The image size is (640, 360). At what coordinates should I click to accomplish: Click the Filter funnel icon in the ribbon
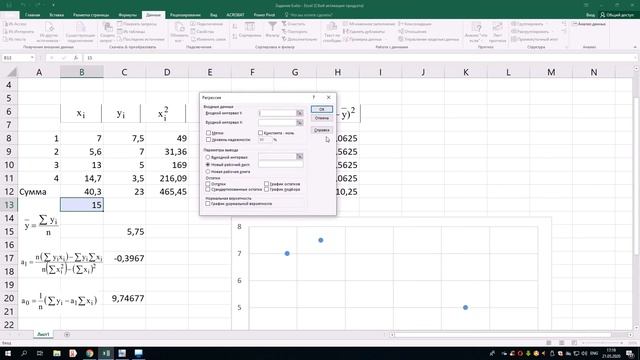click(272, 27)
